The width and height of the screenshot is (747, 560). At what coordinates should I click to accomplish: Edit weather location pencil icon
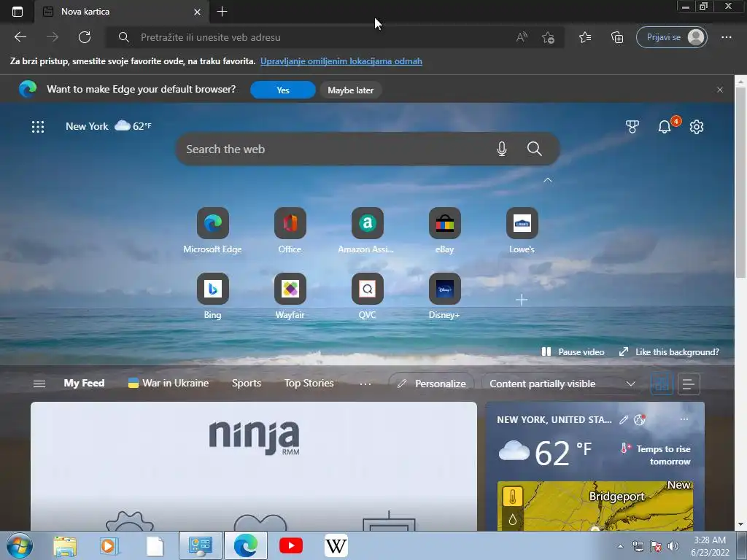click(x=624, y=419)
